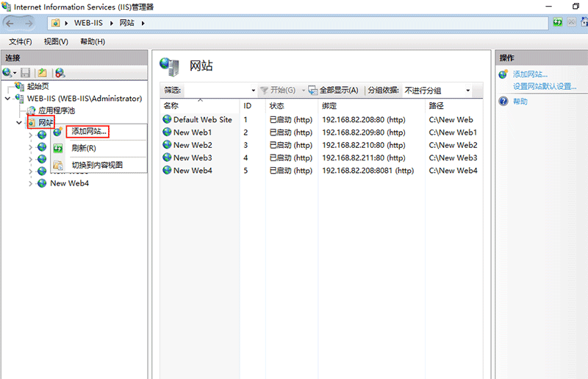
Task: Click the refresh icon beside the address bar
Action: [x=558, y=22]
